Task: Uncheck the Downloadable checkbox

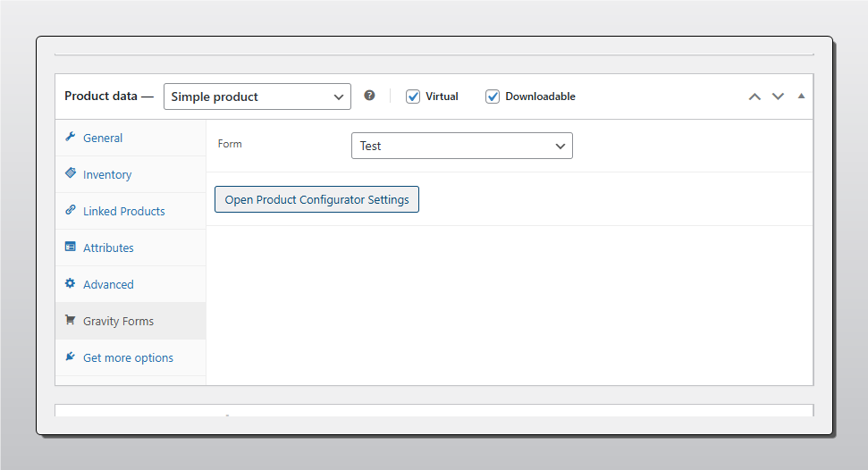Action: point(493,97)
